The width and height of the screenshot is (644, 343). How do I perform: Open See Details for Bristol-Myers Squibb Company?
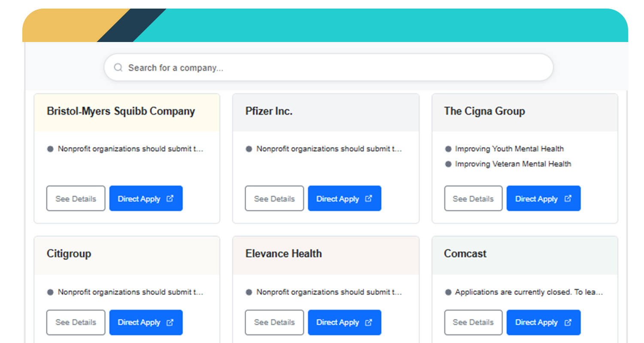(x=76, y=199)
